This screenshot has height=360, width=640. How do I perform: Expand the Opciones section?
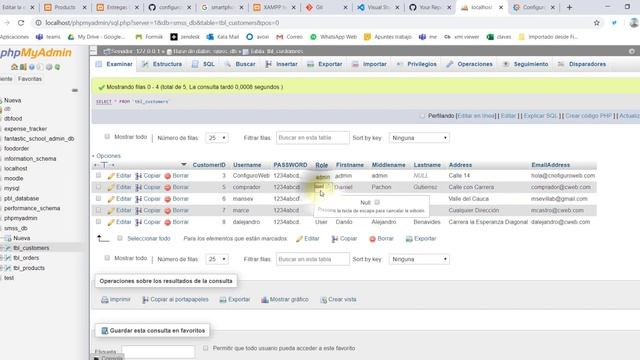point(107,156)
